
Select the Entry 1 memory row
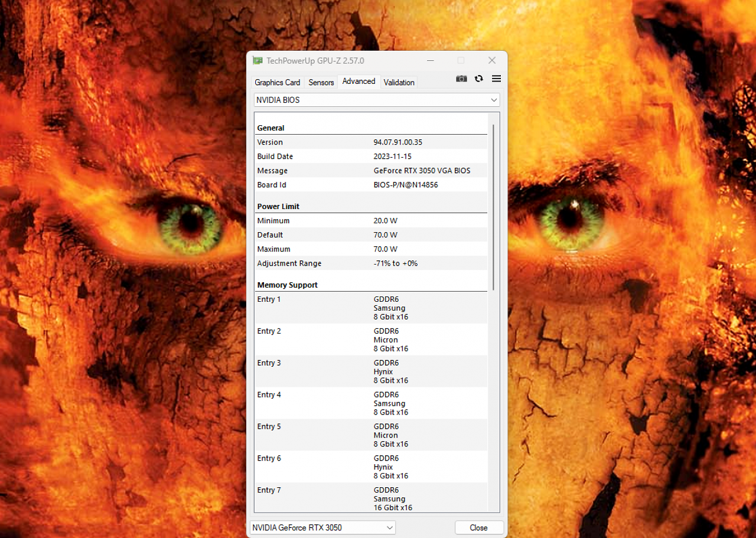pos(371,308)
